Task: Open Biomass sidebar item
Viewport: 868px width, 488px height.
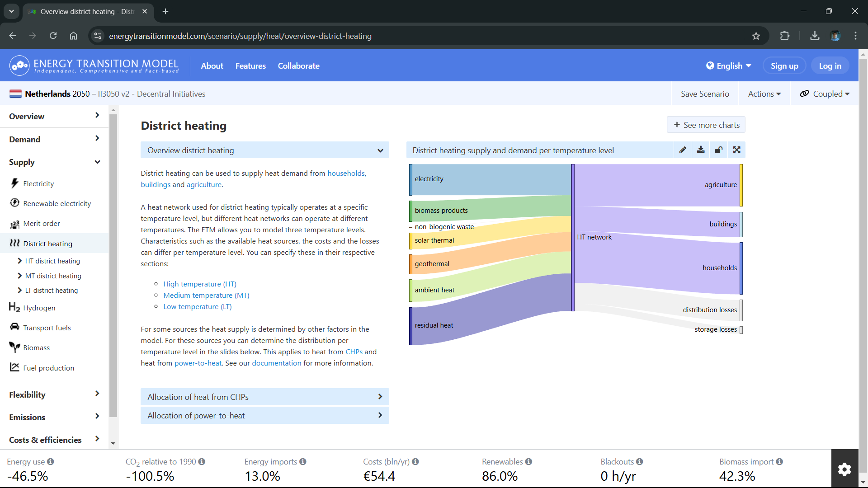Action: pos(36,348)
